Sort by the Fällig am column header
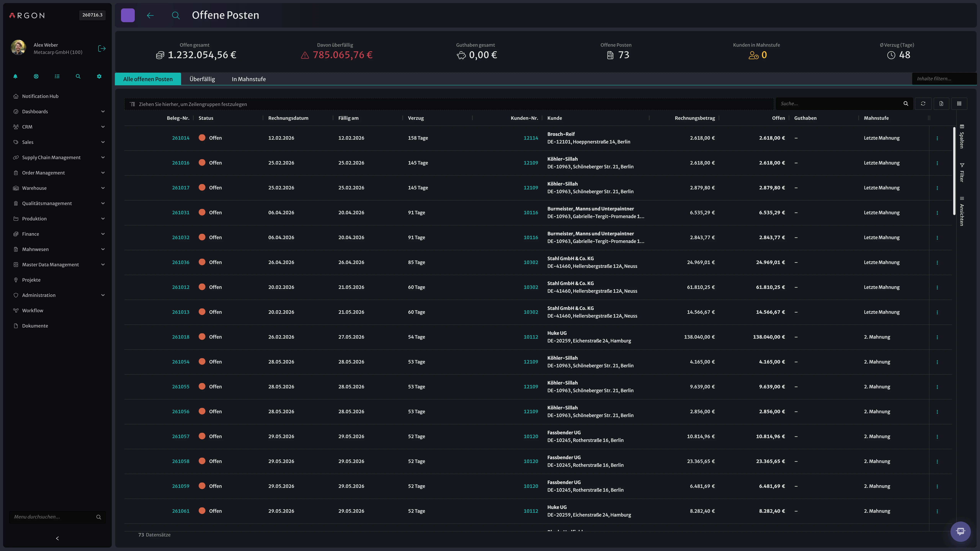Screen dimensions: 980x551 [x=348, y=118]
